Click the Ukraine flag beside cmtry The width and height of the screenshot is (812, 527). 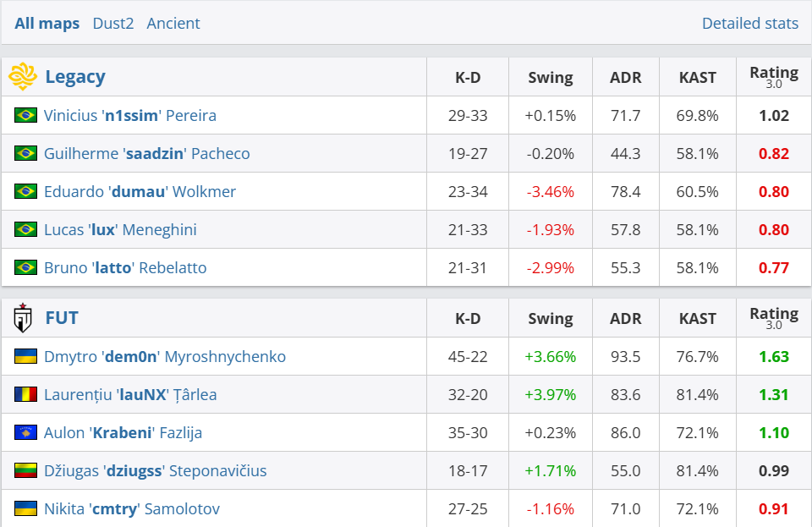(x=25, y=508)
